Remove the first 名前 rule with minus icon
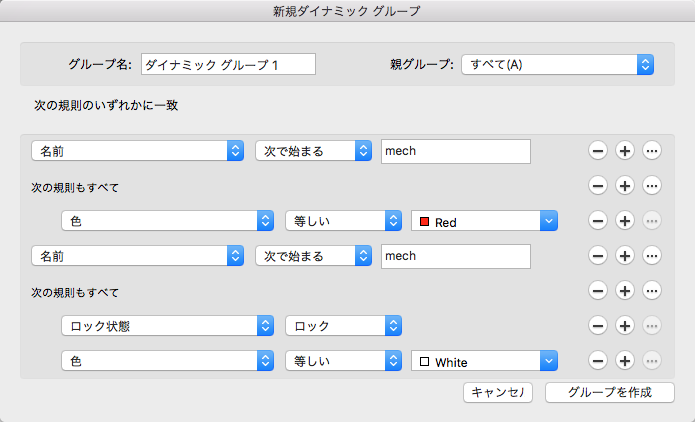The image size is (695, 422). (597, 151)
